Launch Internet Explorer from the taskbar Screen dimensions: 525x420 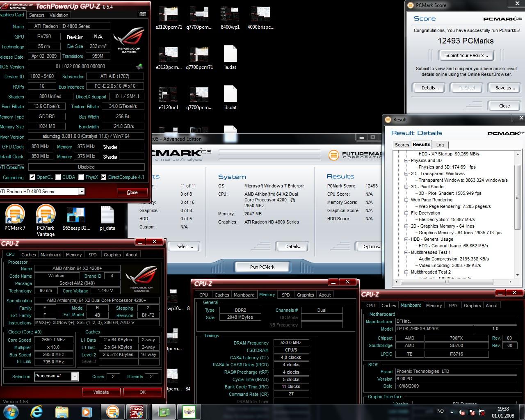(x=37, y=411)
